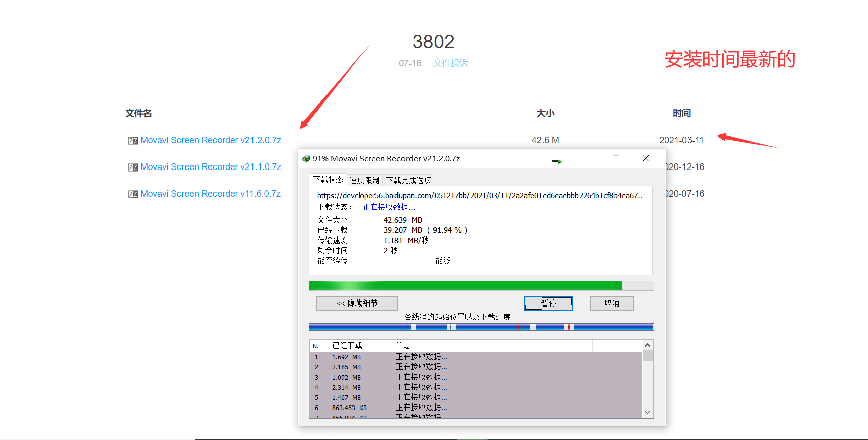Click the 能够 resume capability value
The width and height of the screenshot is (868, 440).
click(443, 261)
